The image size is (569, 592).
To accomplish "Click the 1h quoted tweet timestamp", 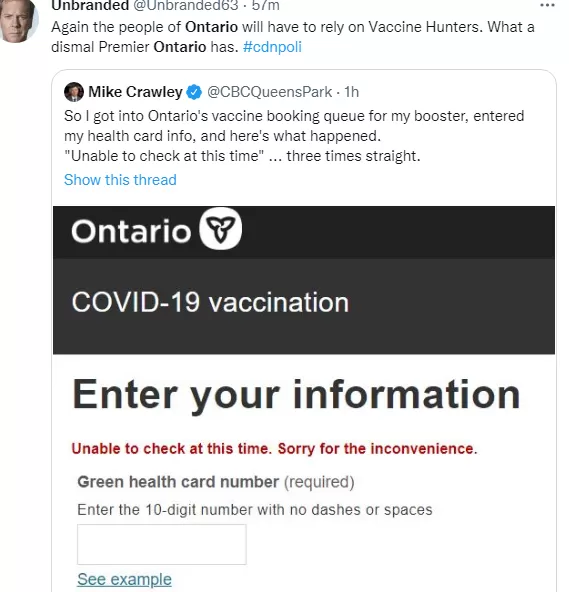I will tap(351, 92).
